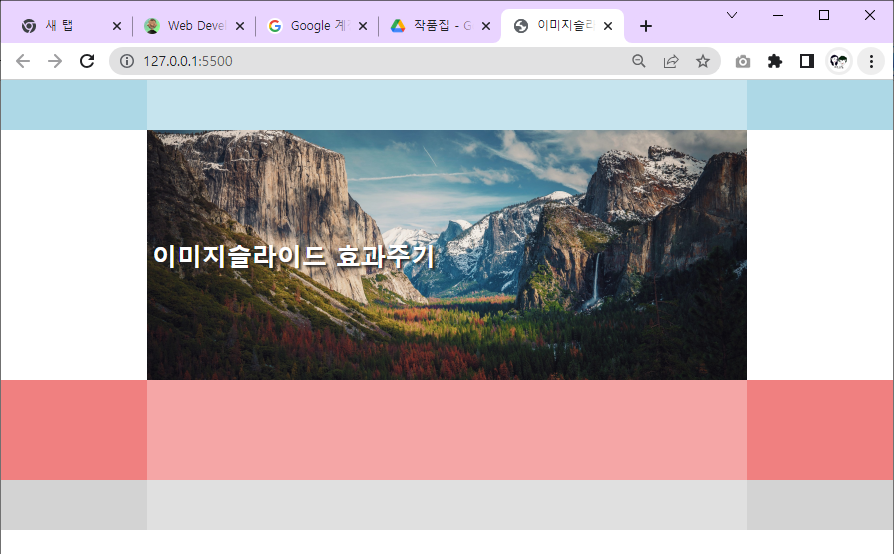This screenshot has height=554, width=894.
Task: Reload the current page
Action: [x=87, y=61]
